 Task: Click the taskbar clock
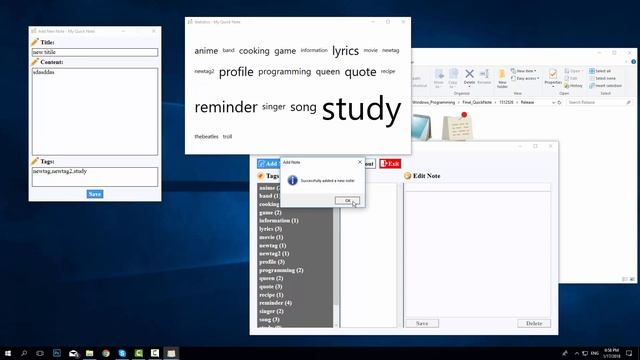pyautogui.click(x=611, y=353)
